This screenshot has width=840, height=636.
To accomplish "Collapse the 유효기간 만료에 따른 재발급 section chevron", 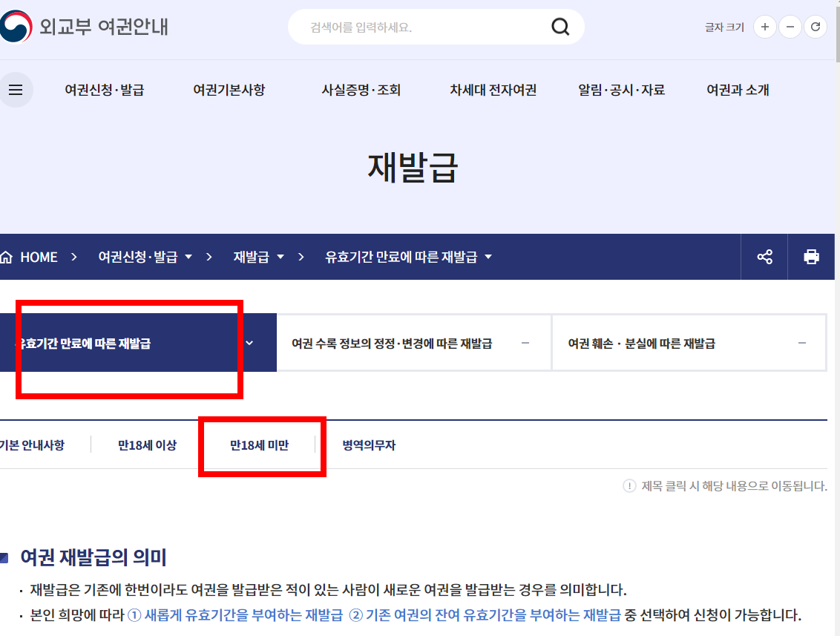I will [250, 342].
